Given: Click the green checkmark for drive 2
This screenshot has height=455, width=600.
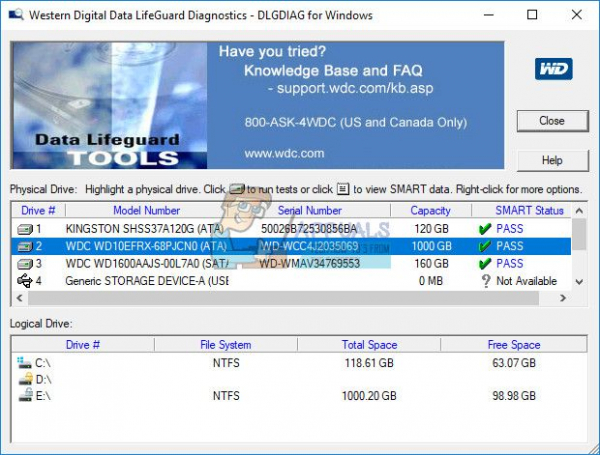Looking at the screenshot, I should (484, 246).
